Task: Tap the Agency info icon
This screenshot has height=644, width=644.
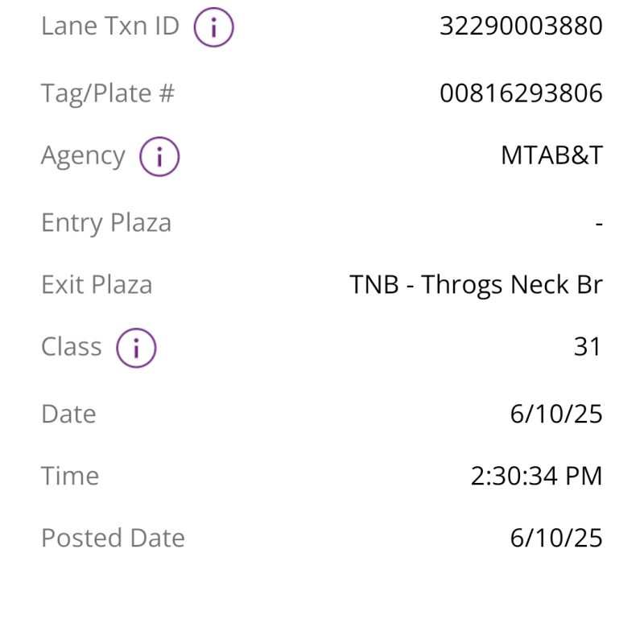Action: [x=159, y=156]
